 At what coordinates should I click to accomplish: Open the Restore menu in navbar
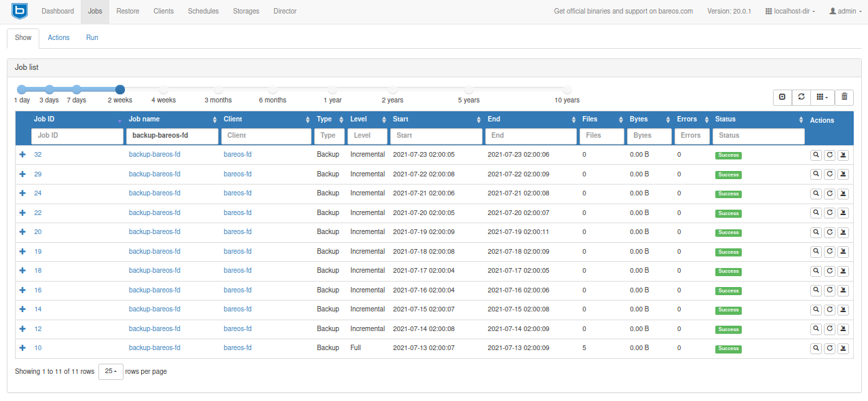pyautogui.click(x=127, y=12)
